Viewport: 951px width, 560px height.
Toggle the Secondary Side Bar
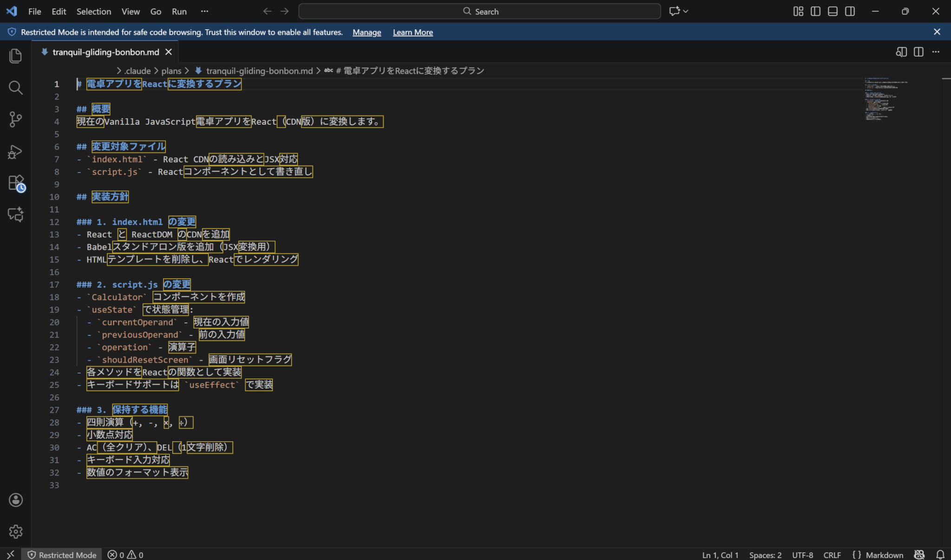tap(850, 11)
